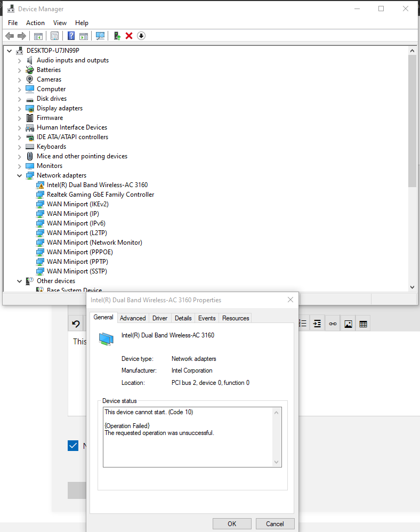Click the indent icon in background editor
This screenshot has height=532, width=420.
317,324
